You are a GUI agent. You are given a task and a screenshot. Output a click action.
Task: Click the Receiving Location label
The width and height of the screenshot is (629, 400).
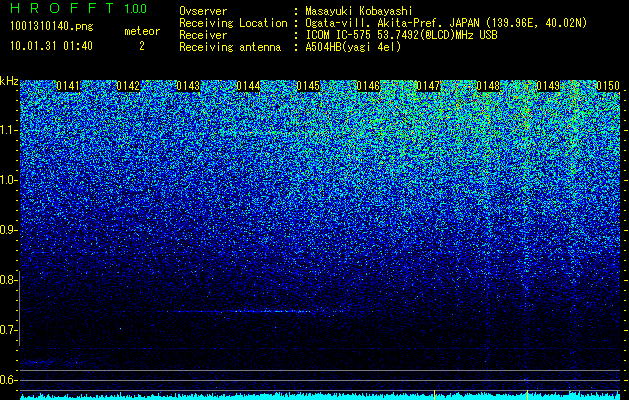[x=233, y=23]
